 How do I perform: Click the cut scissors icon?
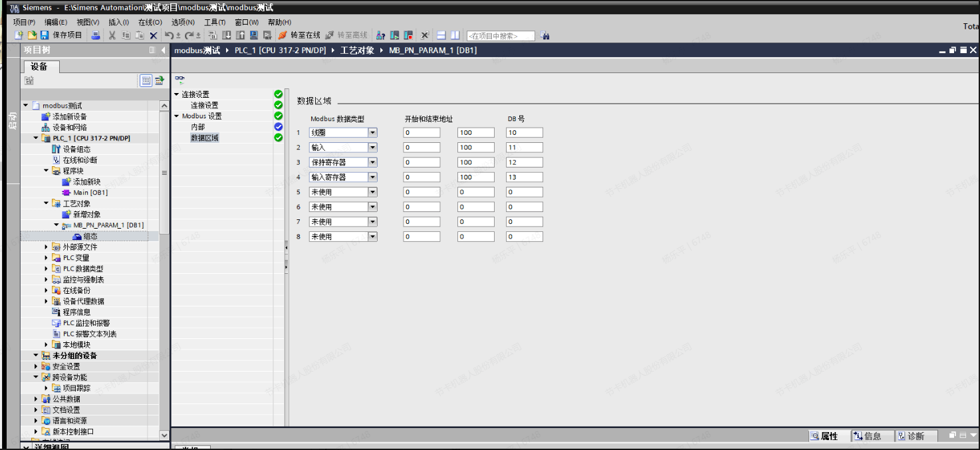pyautogui.click(x=112, y=35)
